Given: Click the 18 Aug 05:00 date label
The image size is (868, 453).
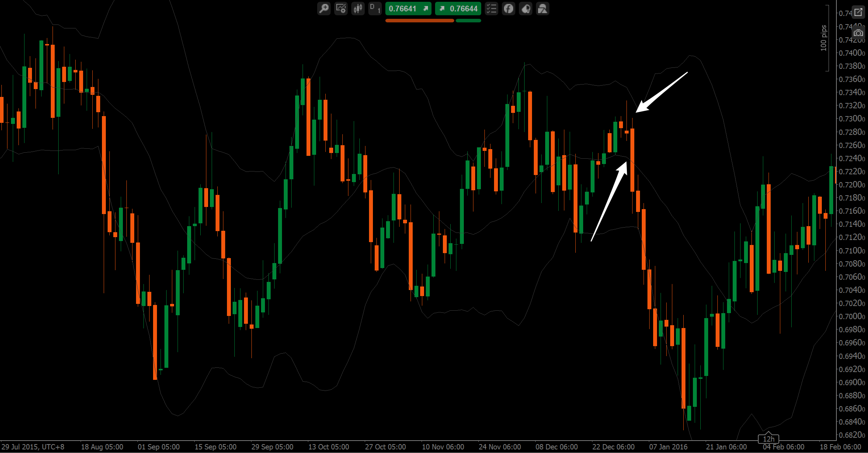Looking at the screenshot, I should tap(102, 447).
